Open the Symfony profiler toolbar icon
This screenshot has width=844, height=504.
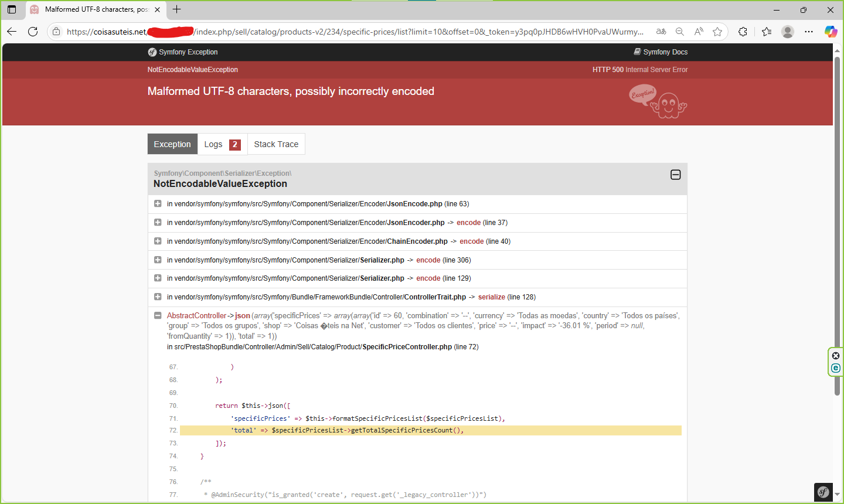point(823,492)
